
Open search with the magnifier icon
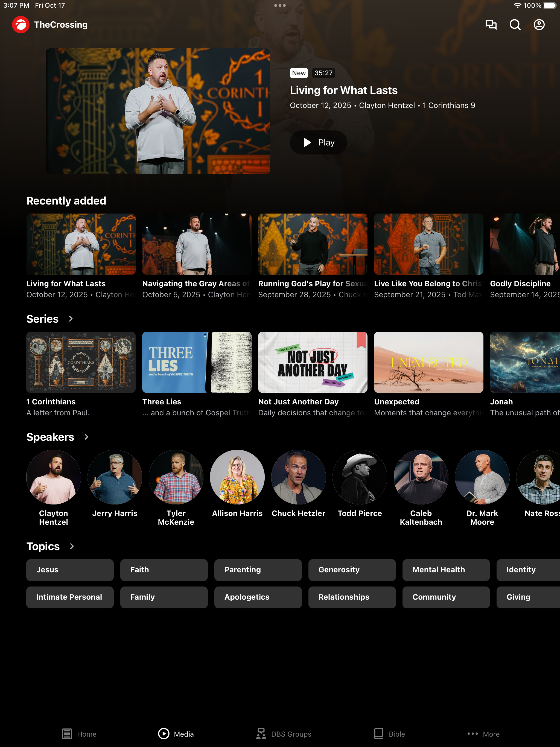515,25
